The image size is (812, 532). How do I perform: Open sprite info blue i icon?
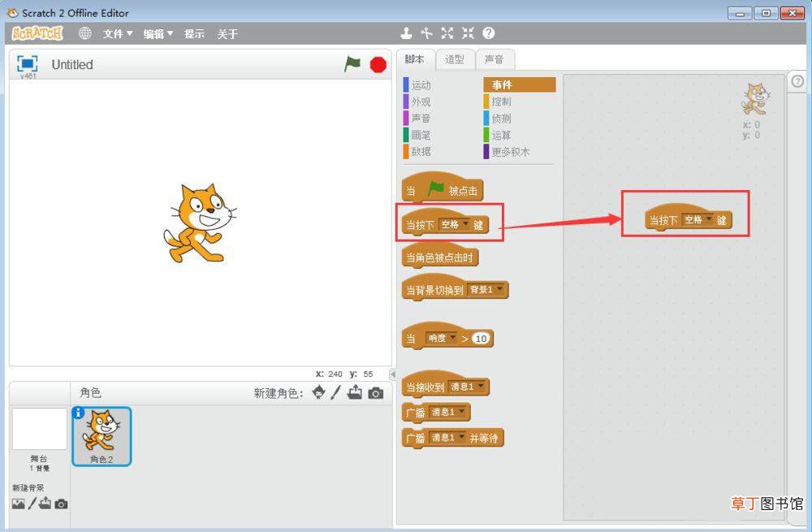(78, 413)
